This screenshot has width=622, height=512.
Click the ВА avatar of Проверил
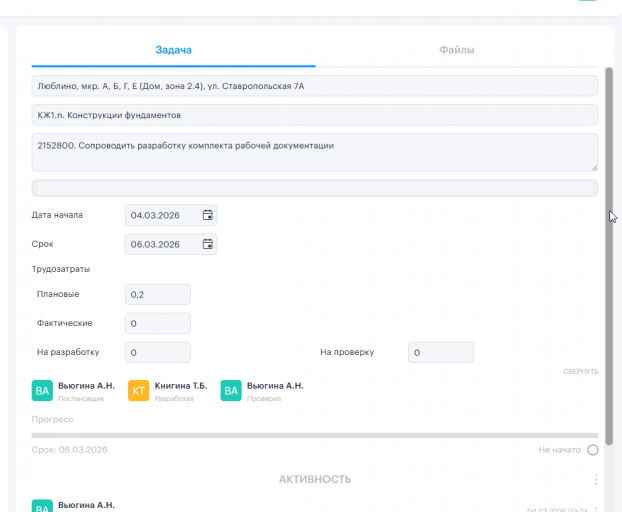coord(231,391)
